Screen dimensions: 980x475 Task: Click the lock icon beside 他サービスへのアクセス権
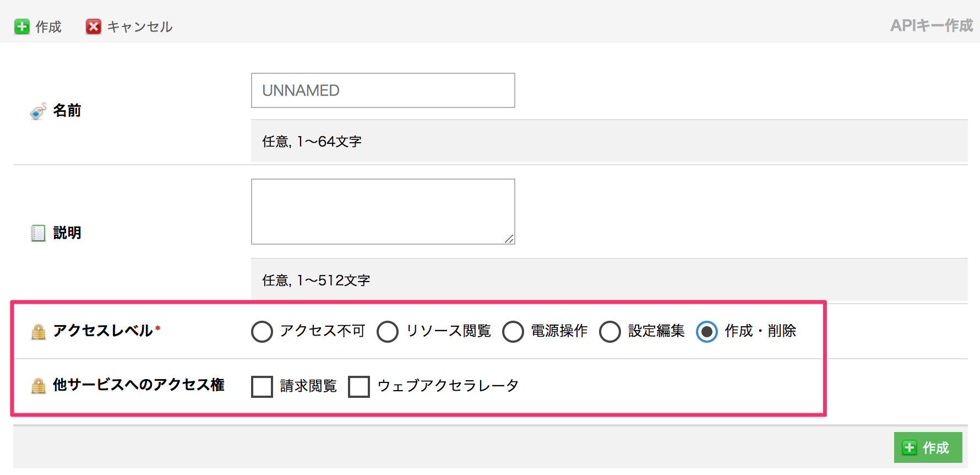point(37,385)
